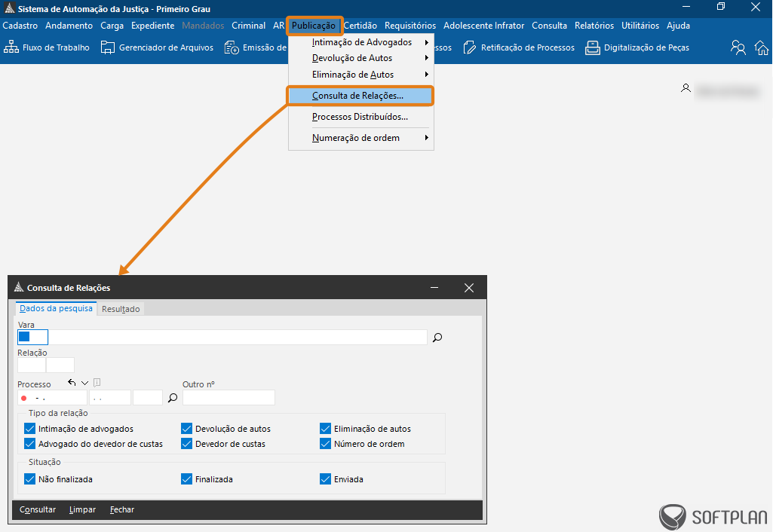
Task: Click the main application title bar icon
Action: point(9,8)
